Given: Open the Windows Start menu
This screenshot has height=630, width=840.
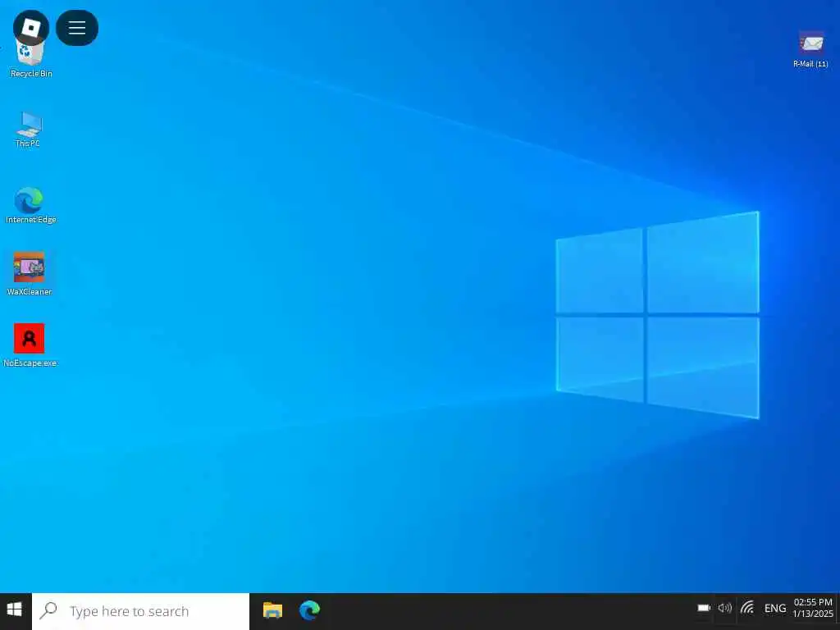Looking at the screenshot, I should pyautogui.click(x=15, y=610).
